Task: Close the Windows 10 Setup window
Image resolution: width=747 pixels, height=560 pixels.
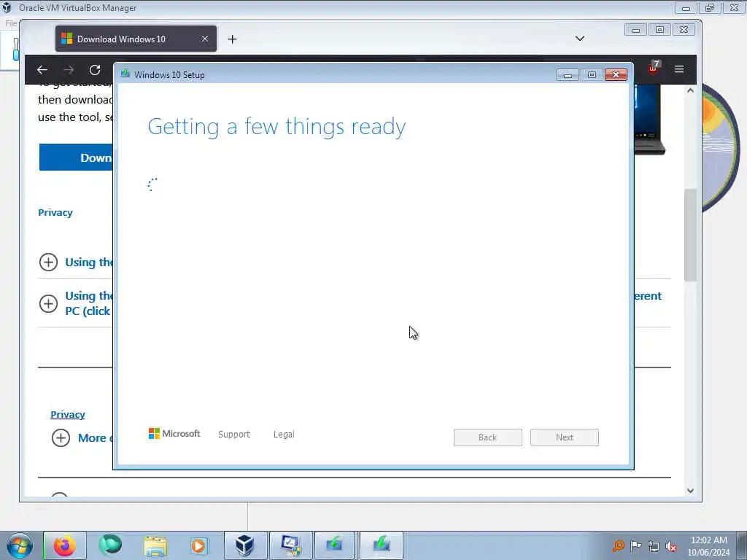Action: (x=616, y=75)
